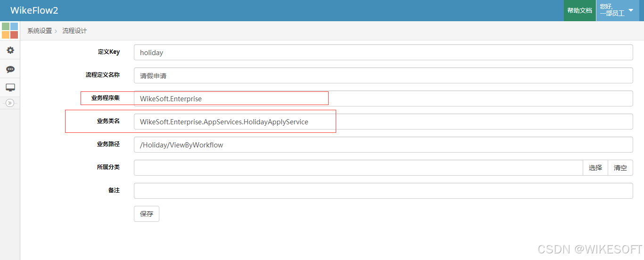The image size is (644, 260).
Task: Click the 流程设计 breadcrumb
Action: tap(74, 31)
